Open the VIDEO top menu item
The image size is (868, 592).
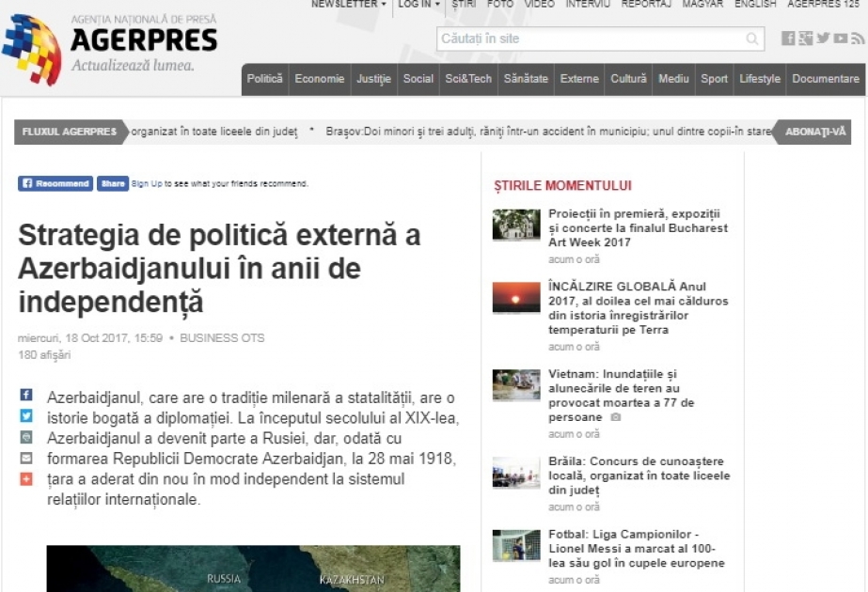tap(539, 5)
